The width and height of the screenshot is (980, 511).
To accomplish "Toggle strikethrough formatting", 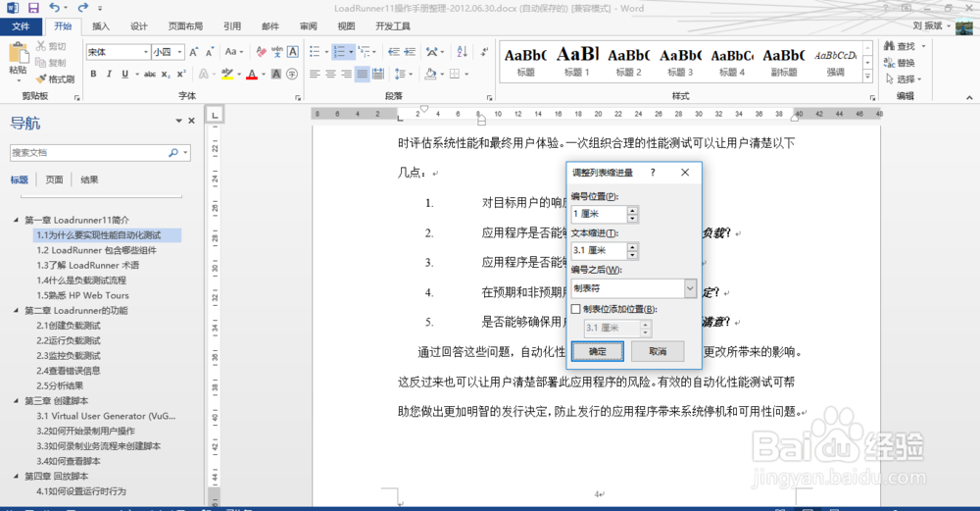I will tap(150, 74).
